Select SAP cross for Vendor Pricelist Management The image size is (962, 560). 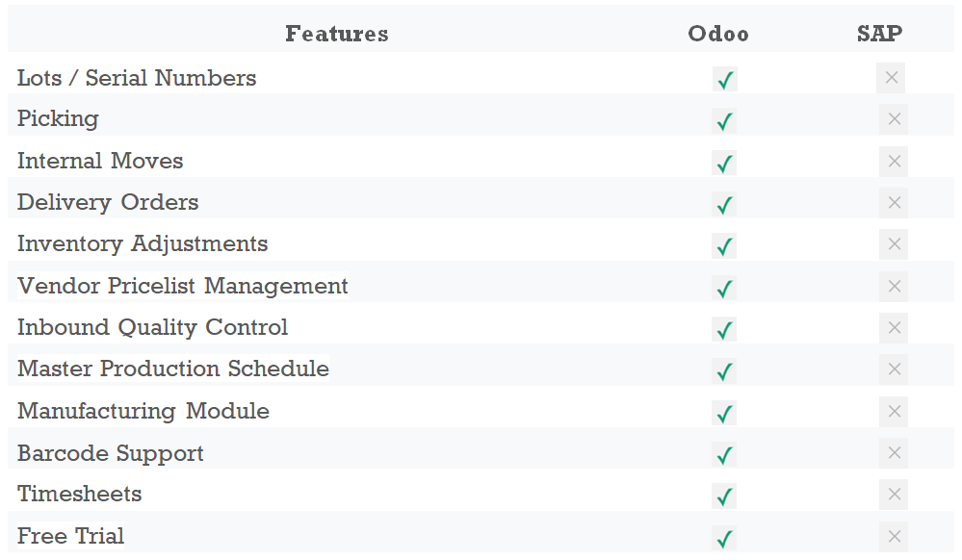[x=894, y=286]
